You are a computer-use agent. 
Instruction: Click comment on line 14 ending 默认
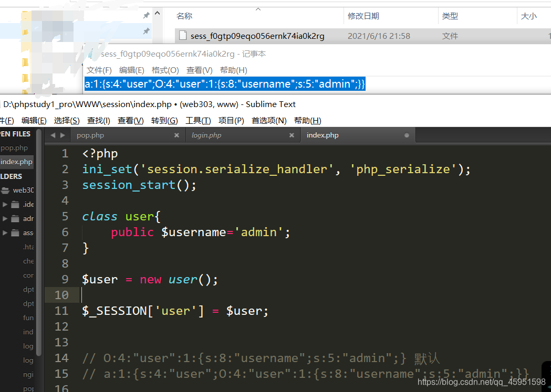point(261,358)
